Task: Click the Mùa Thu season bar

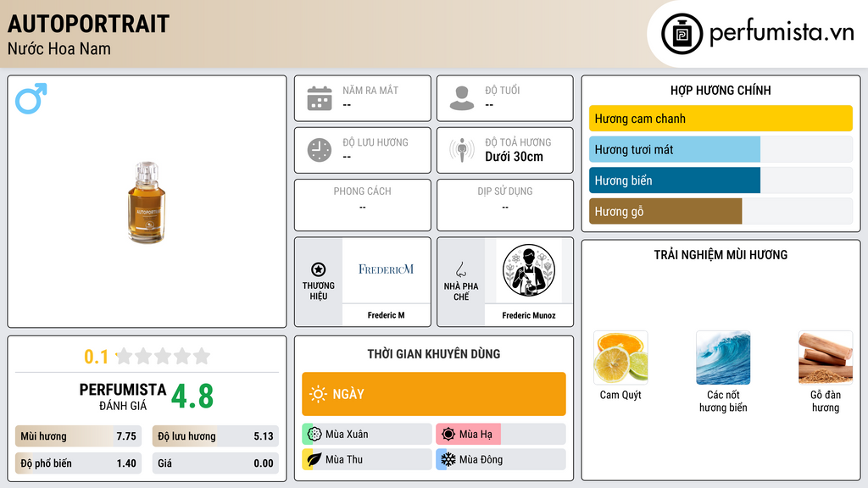Action: 367,459
